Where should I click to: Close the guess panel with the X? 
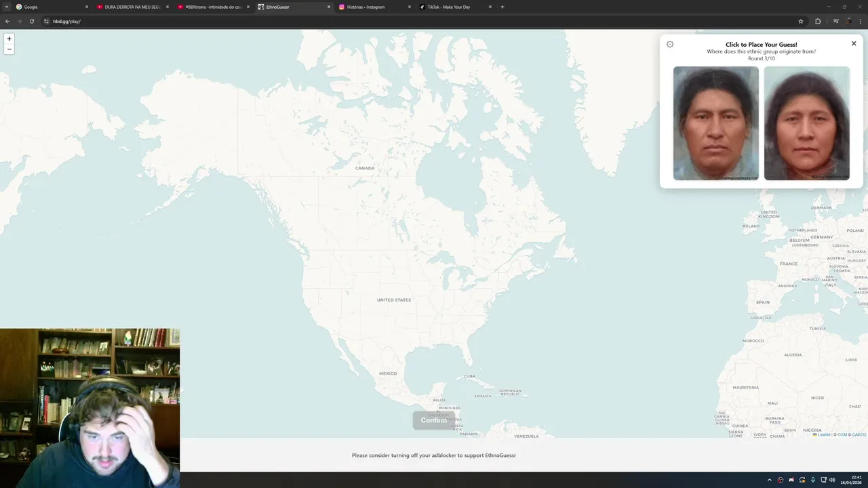[854, 43]
